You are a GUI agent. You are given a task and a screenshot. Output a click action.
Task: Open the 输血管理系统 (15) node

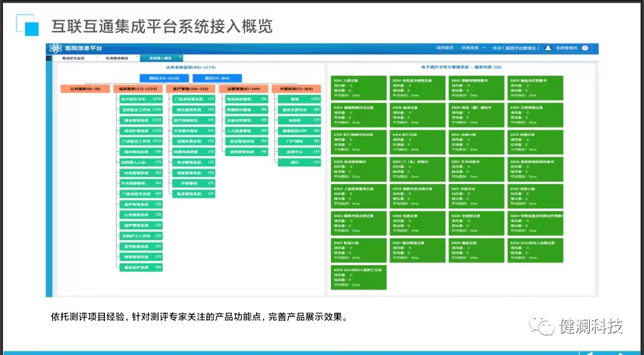pos(141,120)
